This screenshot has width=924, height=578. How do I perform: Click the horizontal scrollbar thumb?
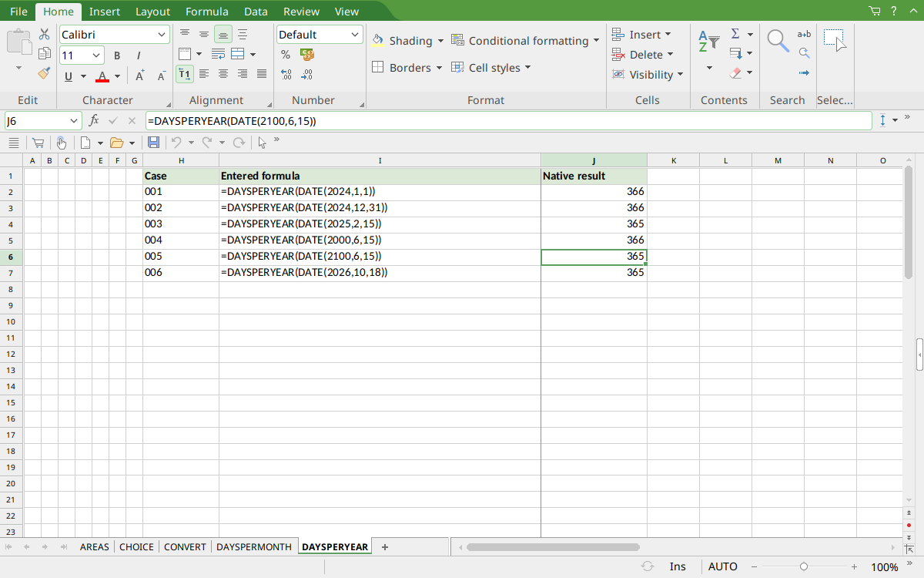(553, 546)
